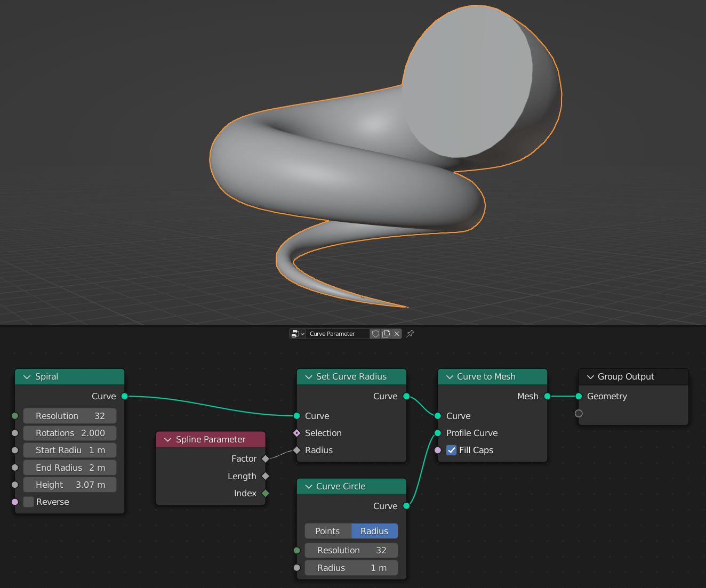The image size is (706, 588).
Task: Pin the Curve Parameter datablock in the header
Action: 410,333
